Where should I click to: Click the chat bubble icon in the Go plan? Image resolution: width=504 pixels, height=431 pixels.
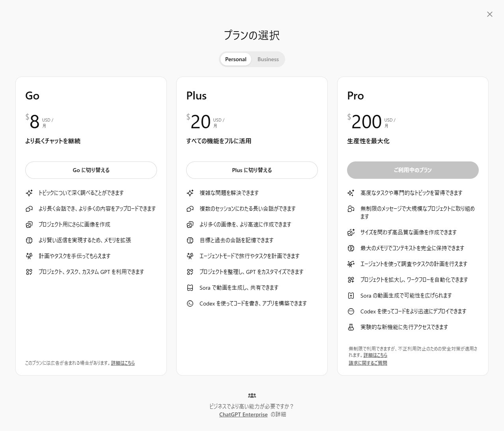click(x=29, y=209)
